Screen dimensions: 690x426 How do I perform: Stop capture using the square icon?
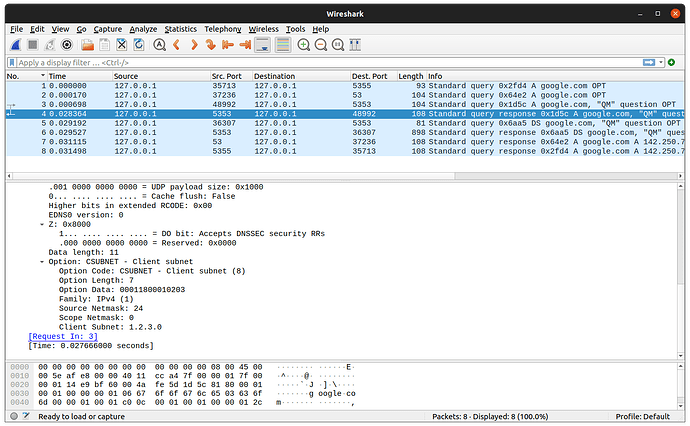[33, 45]
